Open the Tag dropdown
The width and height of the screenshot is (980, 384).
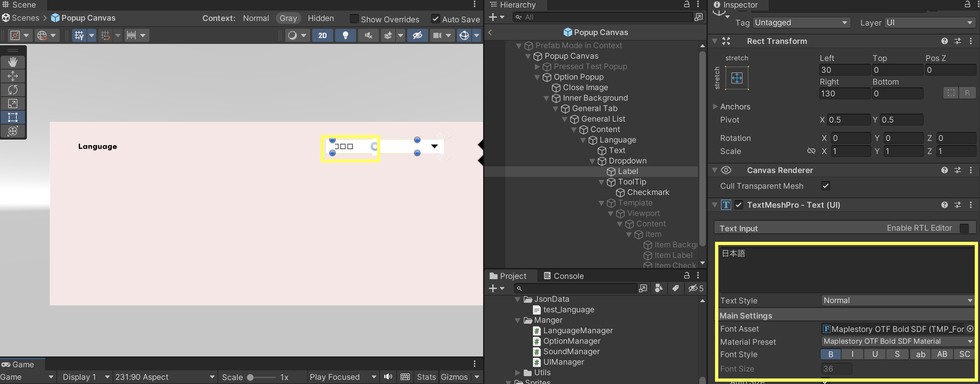tap(801, 23)
